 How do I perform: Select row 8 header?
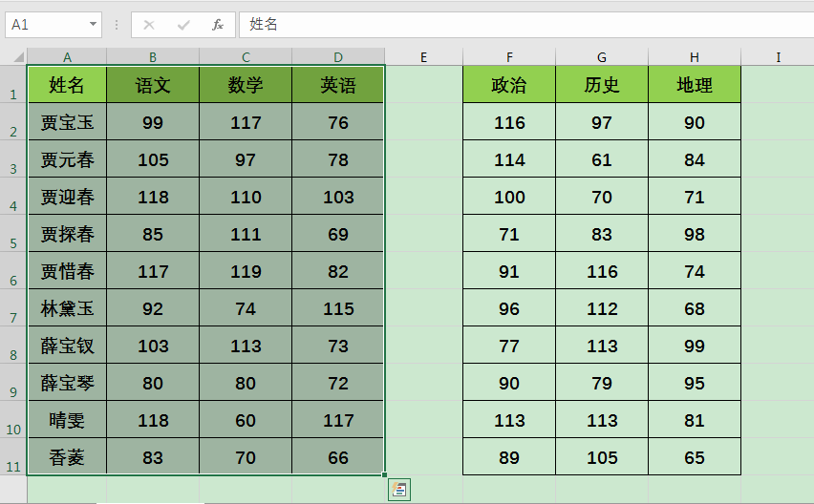(13, 346)
